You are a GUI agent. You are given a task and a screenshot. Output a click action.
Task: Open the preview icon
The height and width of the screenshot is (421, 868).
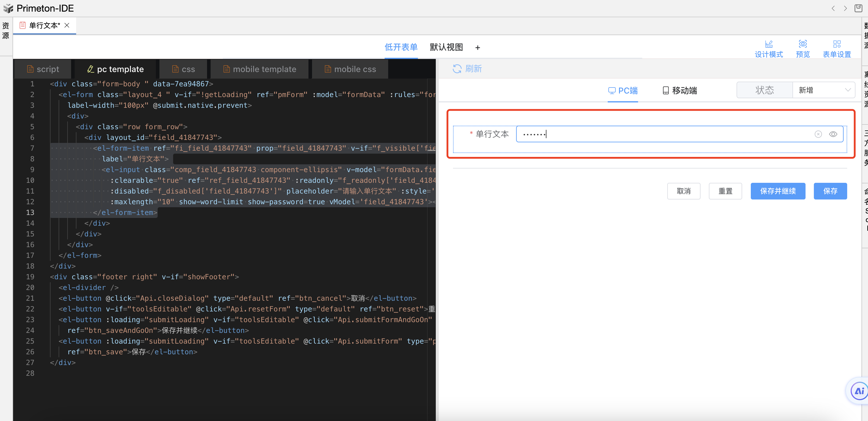click(x=803, y=44)
